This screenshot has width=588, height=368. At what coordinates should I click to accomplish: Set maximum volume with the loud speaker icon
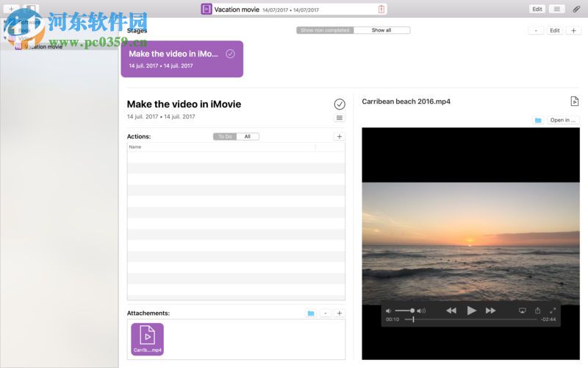[x=421, y=311]
